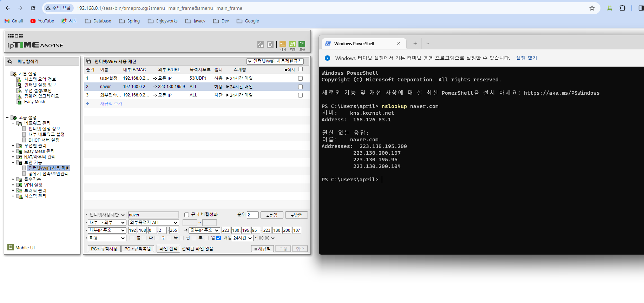Open the 24시간 schedule dropdown
644x303 pixels.
click(243, 238)
